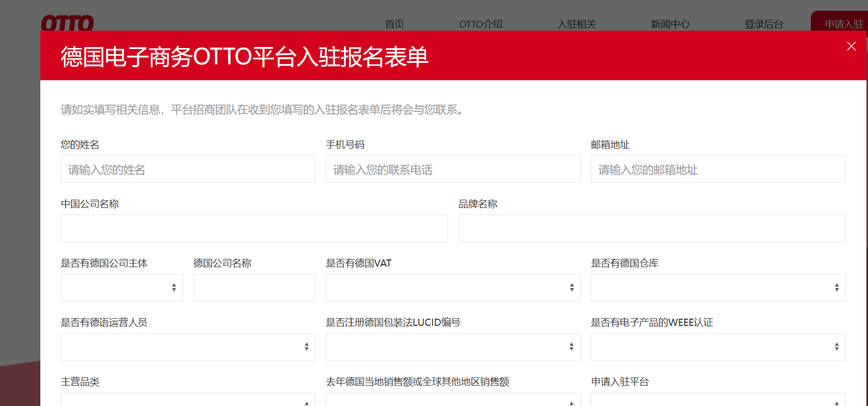Open the 是否有德国VAT dropdown
The height and width of the screenshot is (406, 868).
tap(453, 288)
